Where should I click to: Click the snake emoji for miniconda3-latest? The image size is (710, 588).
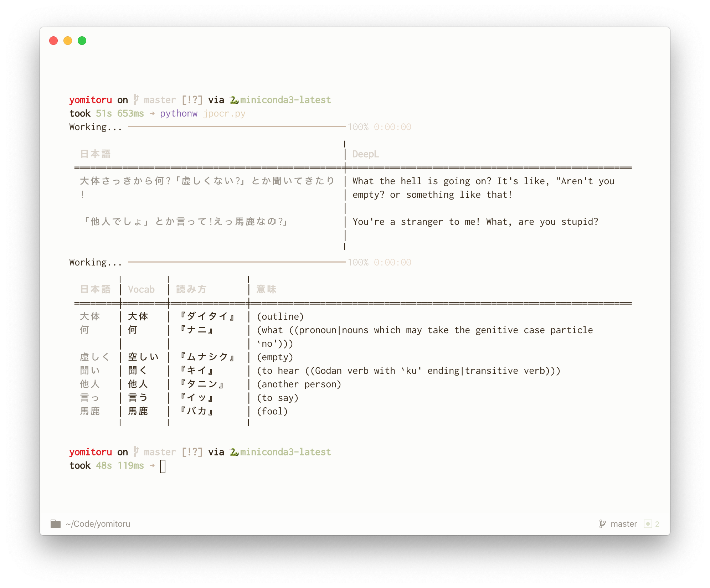(233, 100)
